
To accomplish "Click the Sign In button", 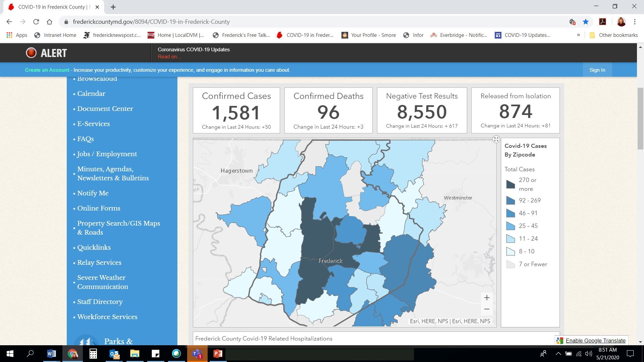I will [x=597, y=70].
